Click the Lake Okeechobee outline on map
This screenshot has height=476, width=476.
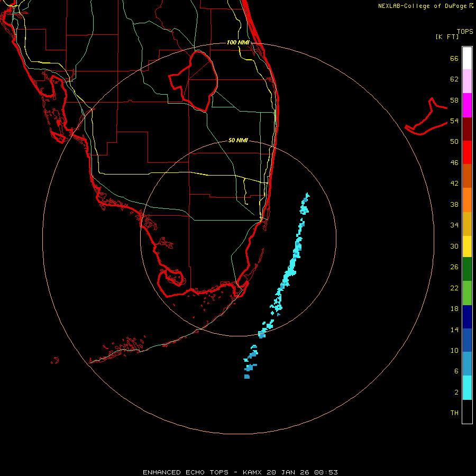(194, 81)
